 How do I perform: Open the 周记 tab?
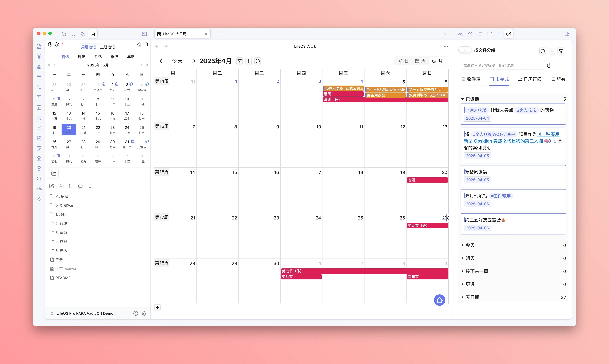pyautogui.click(x=82, y=57)
